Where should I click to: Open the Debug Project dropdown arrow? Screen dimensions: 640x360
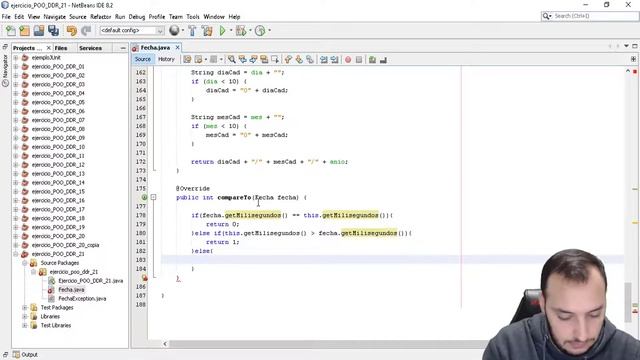(x=250, y=31)
